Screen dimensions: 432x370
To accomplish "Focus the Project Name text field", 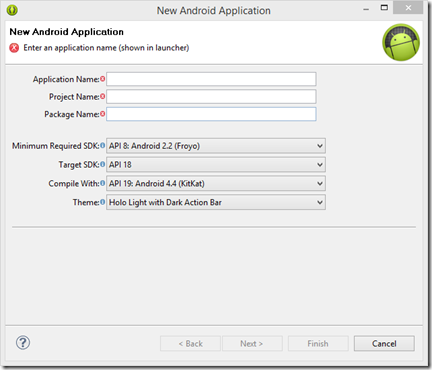I will [x=211, y=97].
